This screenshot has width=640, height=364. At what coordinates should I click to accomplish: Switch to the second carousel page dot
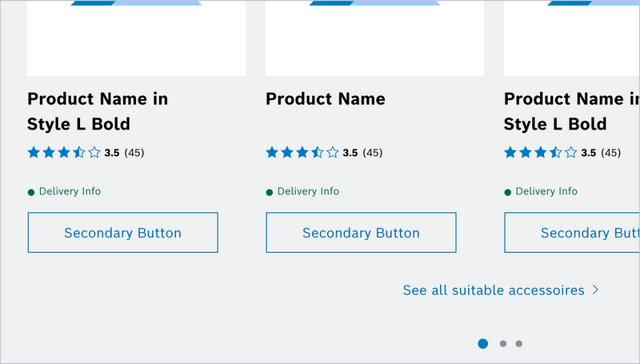click(x=502, y=344)
